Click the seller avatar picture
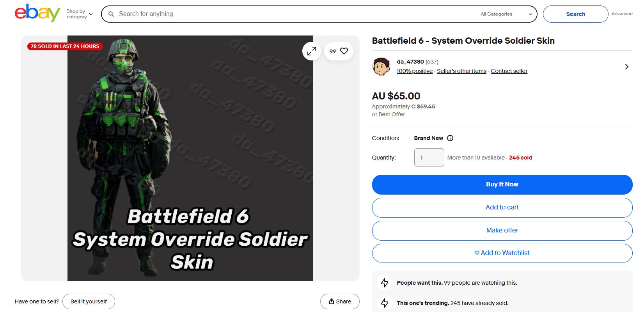 click(381, 66)
